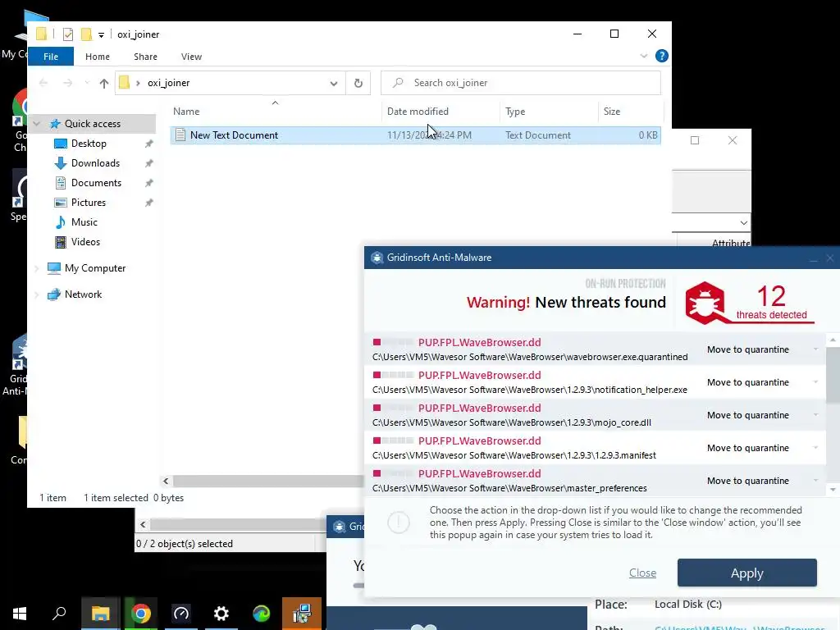Open recent locations dropdown arrow
The image size is (840, 630).
pos(87,83)
